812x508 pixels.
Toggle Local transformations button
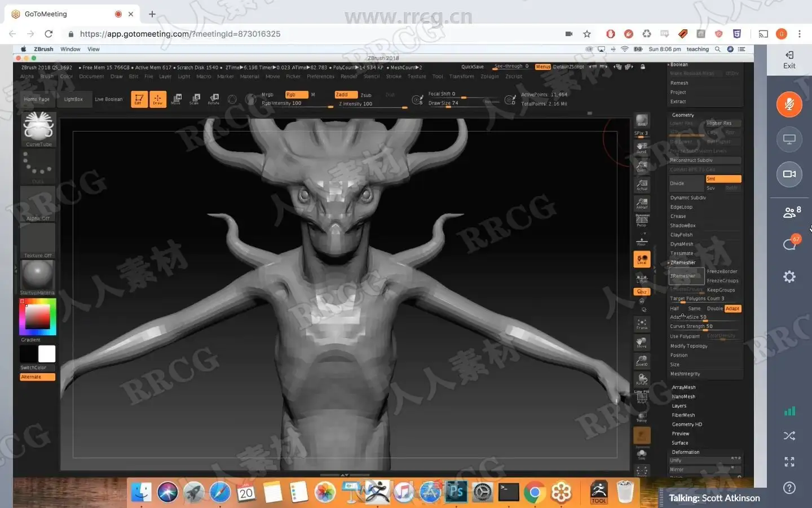coord(642,259)
